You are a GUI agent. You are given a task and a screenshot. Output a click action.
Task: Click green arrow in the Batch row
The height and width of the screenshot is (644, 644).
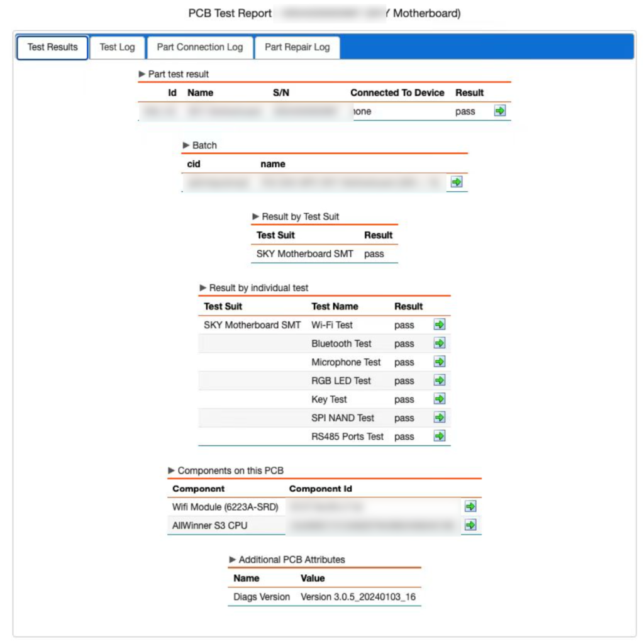pos(457,182)
